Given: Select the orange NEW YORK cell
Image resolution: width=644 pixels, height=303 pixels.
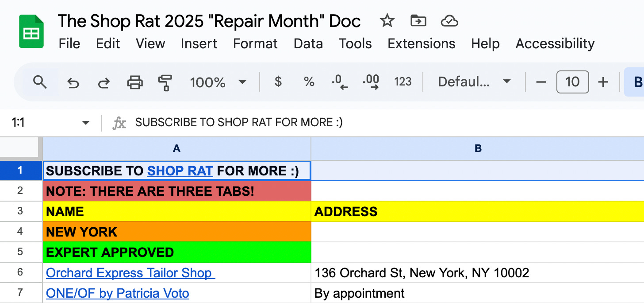Looking at the screenshot, I should [177, 232].
